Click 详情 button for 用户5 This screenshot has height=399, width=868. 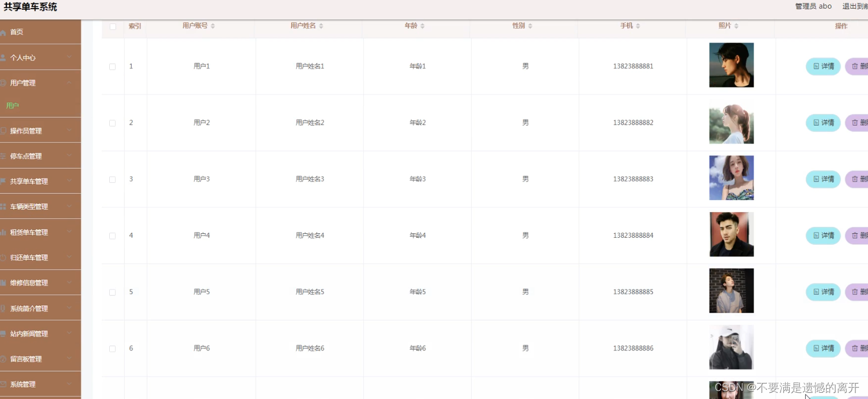tap(823, 292)
